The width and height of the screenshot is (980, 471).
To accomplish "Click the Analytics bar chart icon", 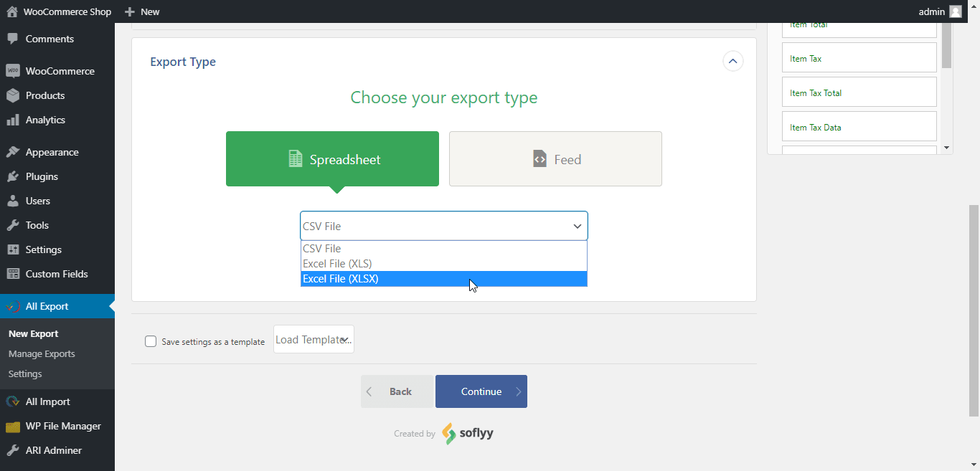I will coord(12,120).
